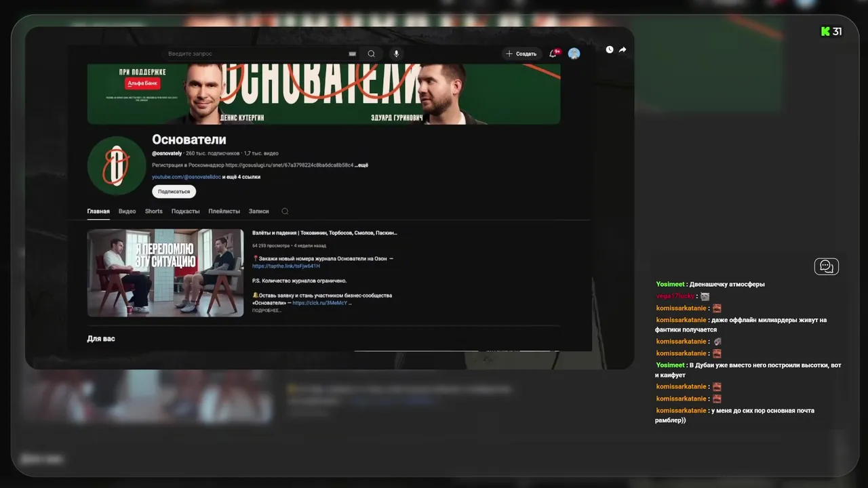
Task: Open notifications bell icon
Action: [553, 54]
